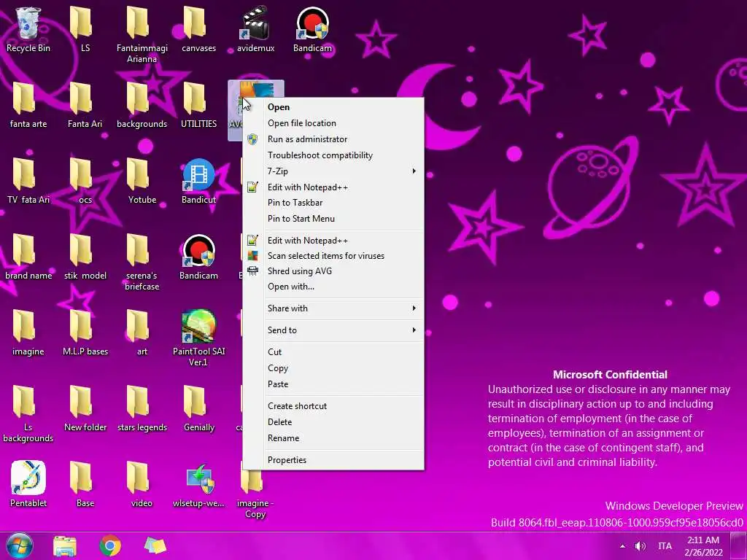Open the Recycle Bin desktop icon
This screenshot has width=747, height=560.
tap(28, 29)
